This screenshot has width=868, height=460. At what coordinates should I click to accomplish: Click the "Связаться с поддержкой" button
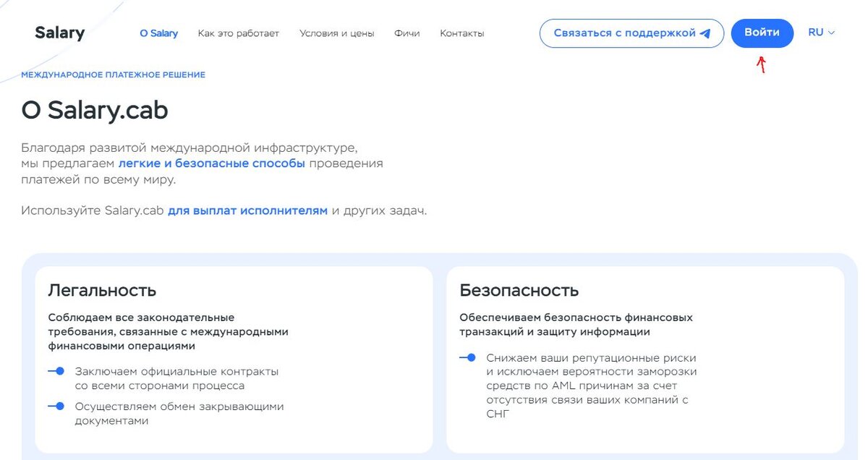pos(631,33)
